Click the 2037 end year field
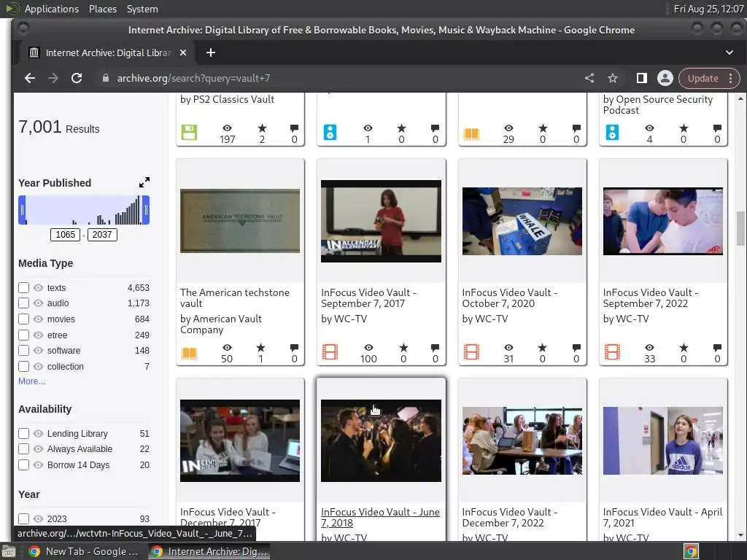The height and width of the screenshot is (560, 747). click(102, 234)
